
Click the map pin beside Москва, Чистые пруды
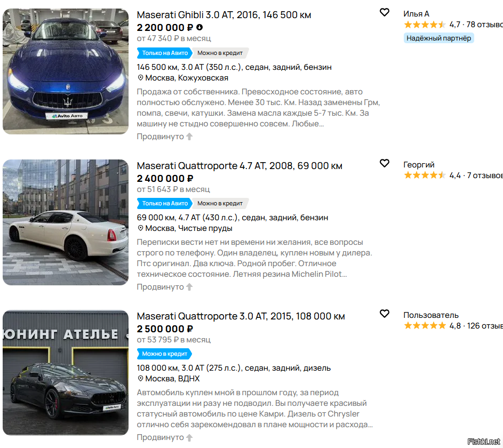click(141, 228)
